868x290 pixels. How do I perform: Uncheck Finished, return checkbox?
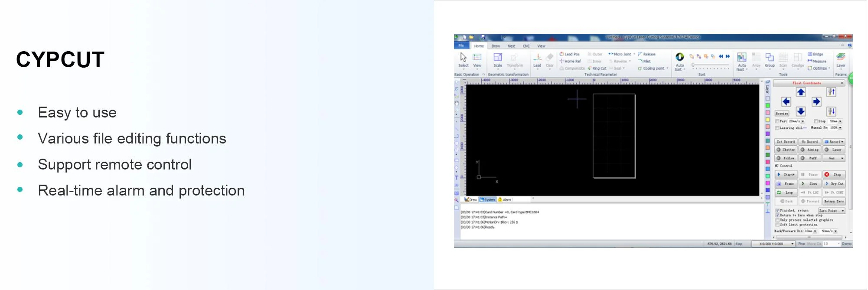point(777,211)
